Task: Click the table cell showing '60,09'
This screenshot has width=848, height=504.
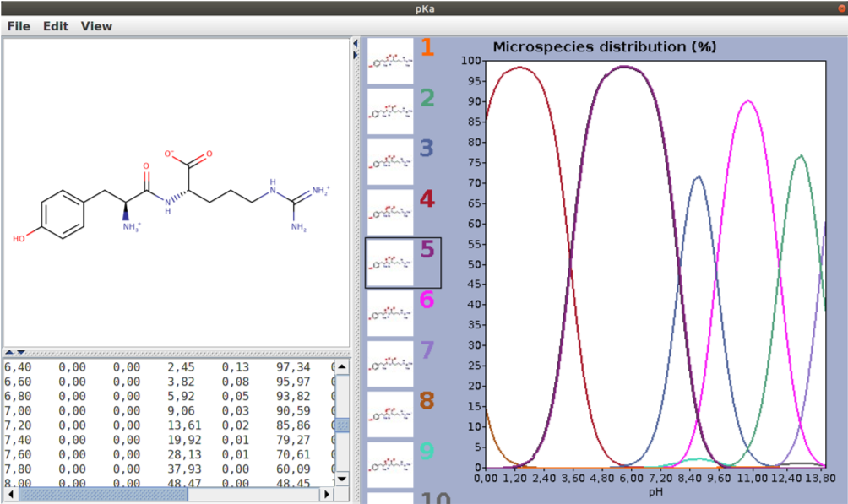Action: tap(293, 469)
